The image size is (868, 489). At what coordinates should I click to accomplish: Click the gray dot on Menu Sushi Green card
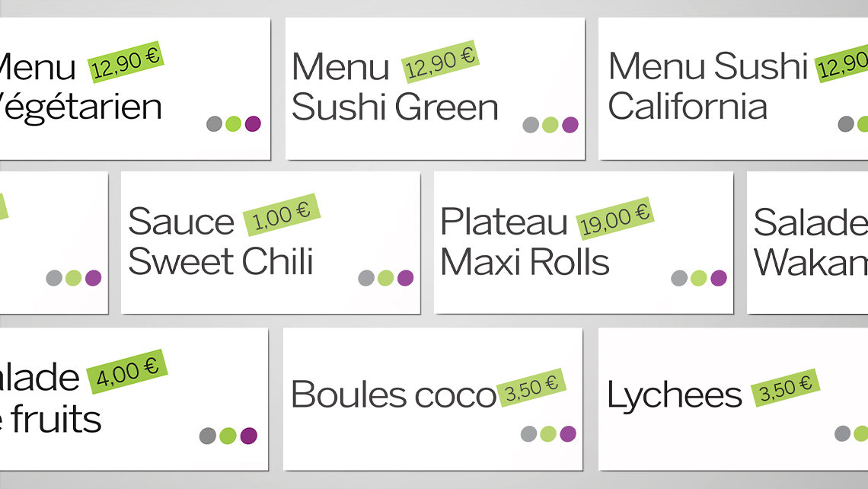click(x=531, y=125)
